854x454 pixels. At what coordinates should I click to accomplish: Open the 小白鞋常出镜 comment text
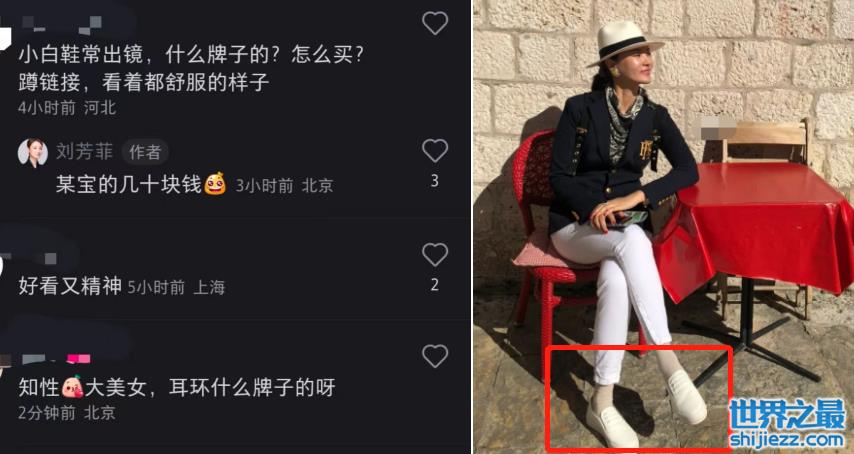click(x=191, y=68)
